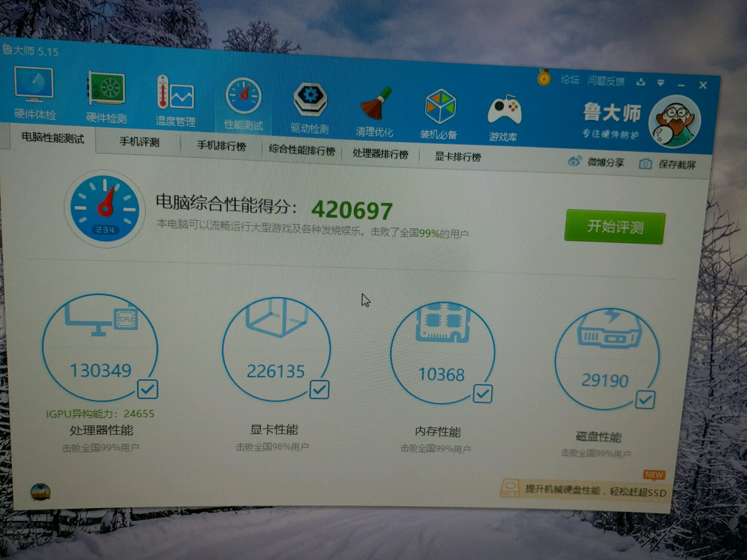Screen dimensions: 747x560
Task: Click the hard disk icon in the SSD promo banner
Action: 509,488
